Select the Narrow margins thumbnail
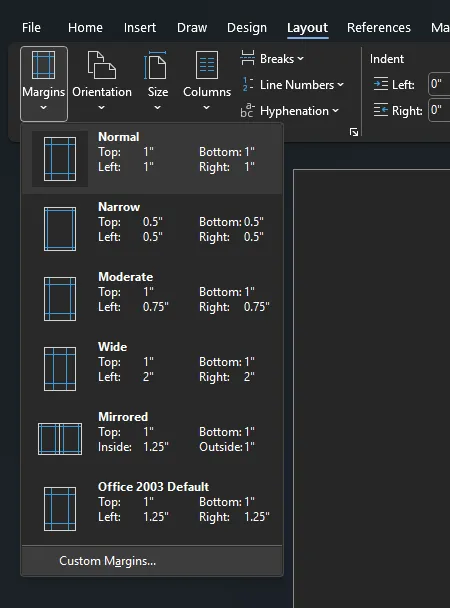Image resolution: width=450 pixels, height=608 pixels. tap(60, 229)
